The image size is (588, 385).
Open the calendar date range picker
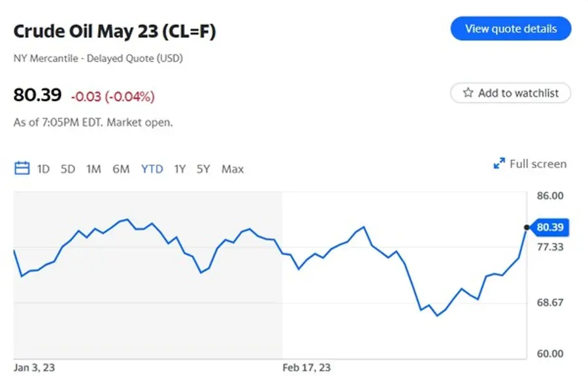[x=22, y=168]
